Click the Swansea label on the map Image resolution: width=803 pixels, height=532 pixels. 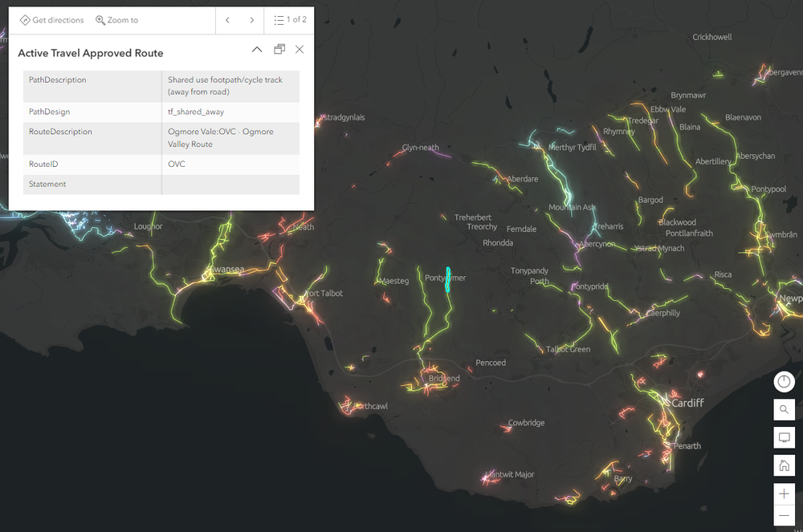point(227,269)
